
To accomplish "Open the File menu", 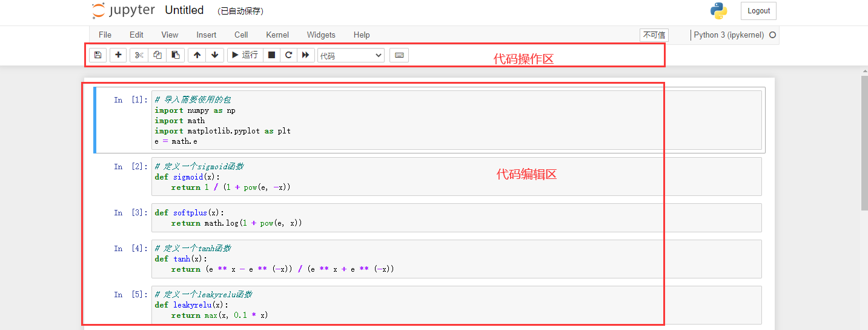I will click(x=105, y=35).
